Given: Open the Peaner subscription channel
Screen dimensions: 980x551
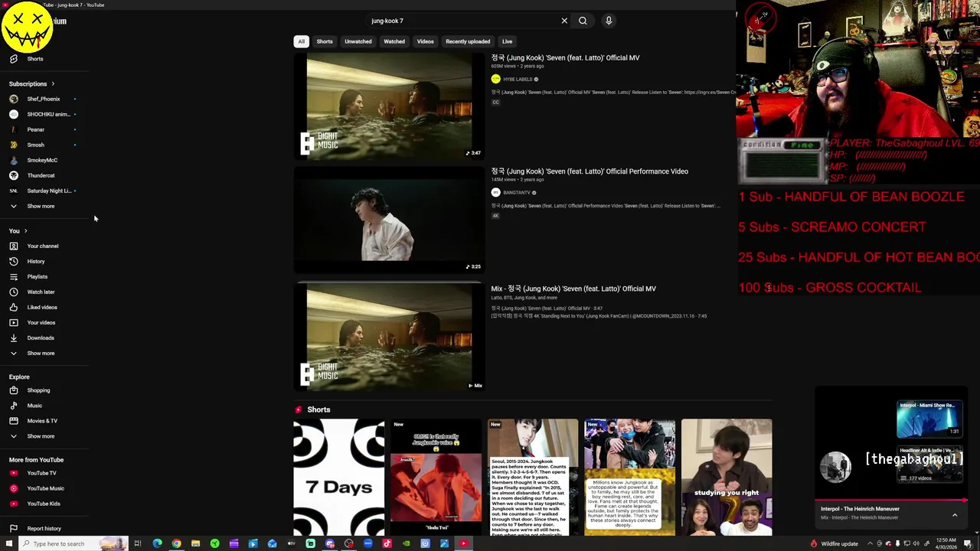Looking at the screenshot, I should [x=35, y=129].
